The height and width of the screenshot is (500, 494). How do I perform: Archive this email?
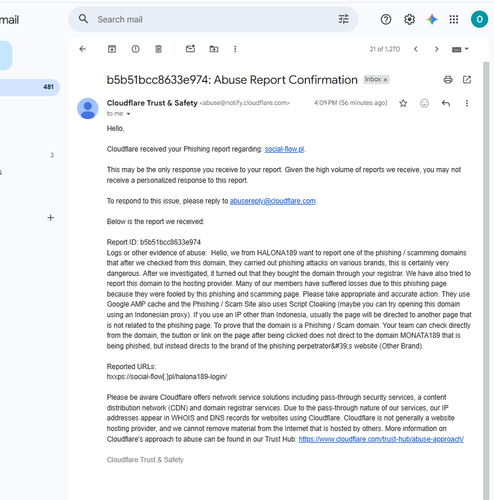tap(112, 49)
